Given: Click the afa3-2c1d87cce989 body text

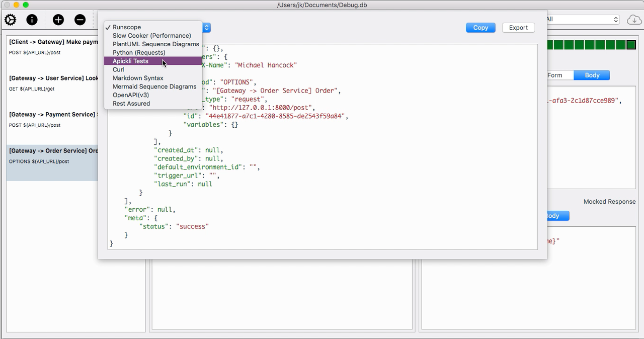Looking at the screenshot, I should [584, 100].
